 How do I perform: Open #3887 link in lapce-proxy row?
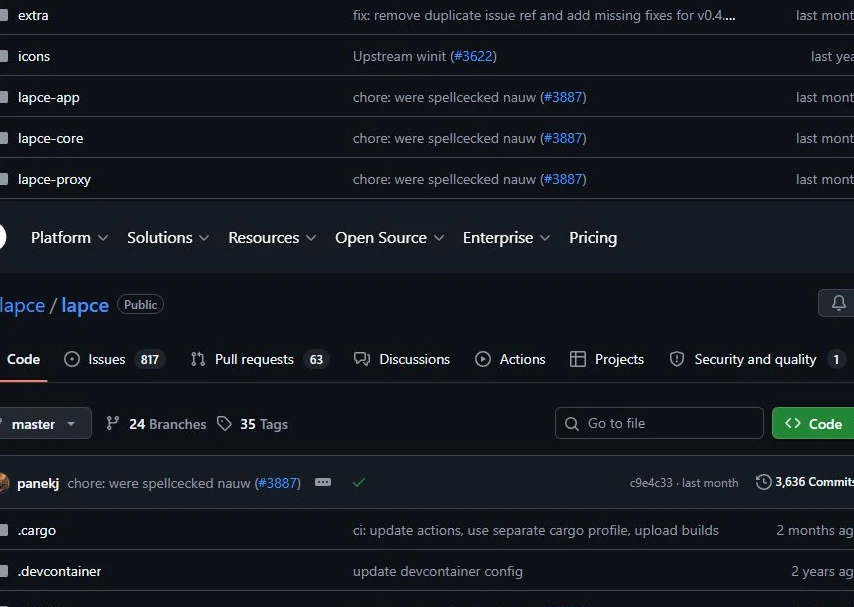[x=563, y=179]
